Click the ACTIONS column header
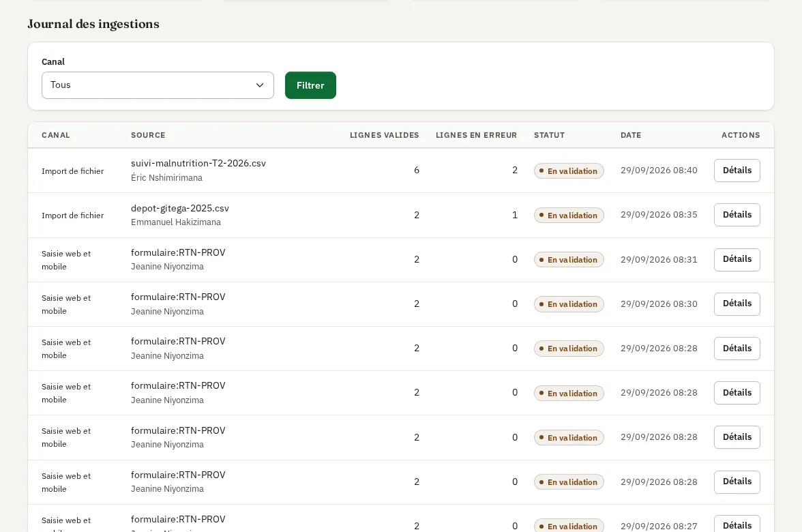This screenshot has height=532, width=802. tap(741, 135)
